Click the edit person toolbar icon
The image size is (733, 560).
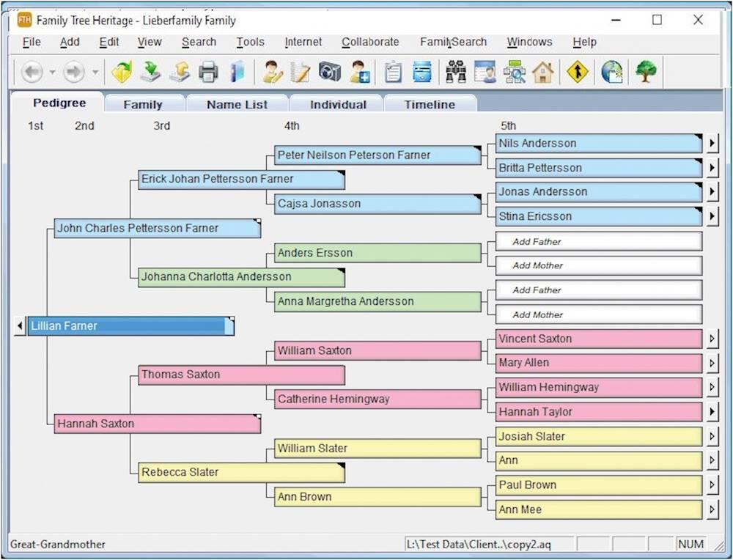pos(272,72)
